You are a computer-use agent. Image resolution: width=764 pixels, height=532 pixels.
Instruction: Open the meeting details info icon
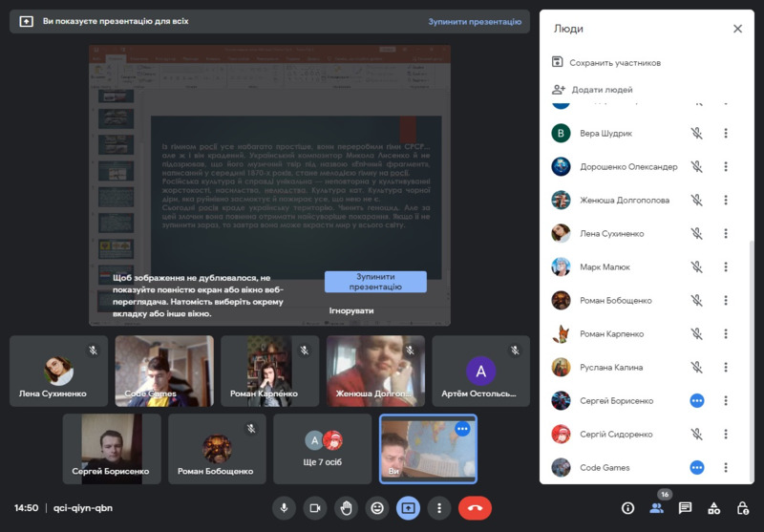coord(627,508)
